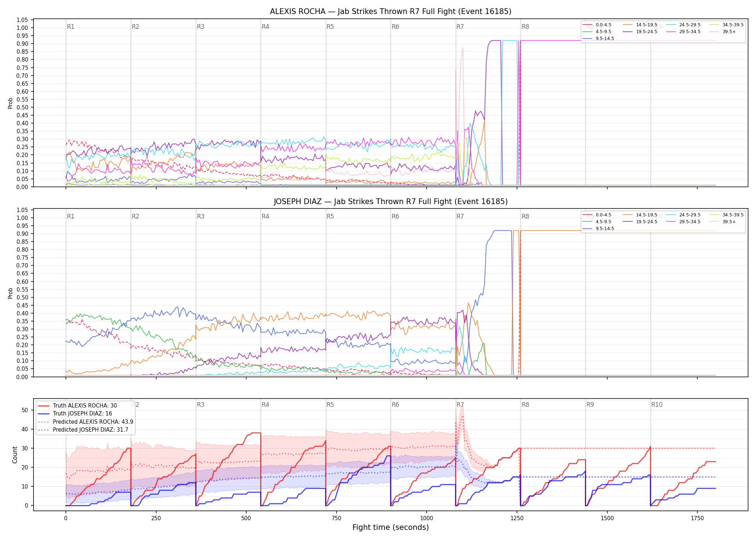Click R1 round marker in ALEXIS ROCHA chart
This screenshot has height=540, width=756.
point(71,27)
